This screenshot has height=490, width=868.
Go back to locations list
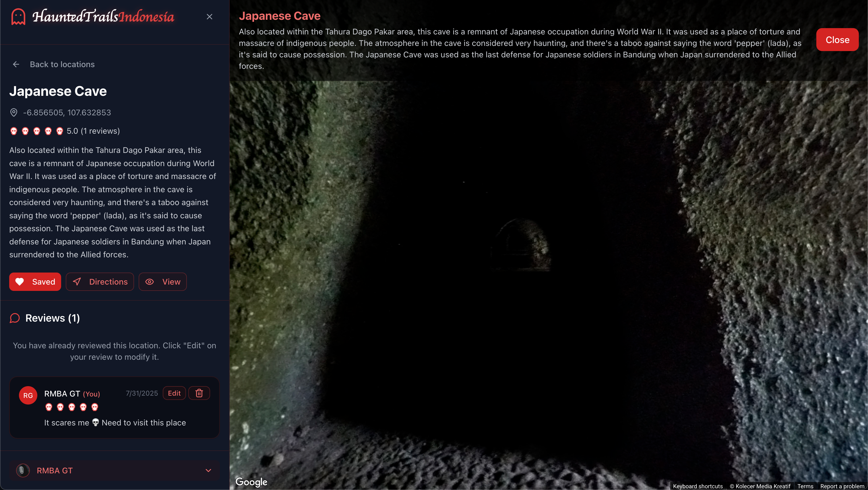(x=62, y=64)
